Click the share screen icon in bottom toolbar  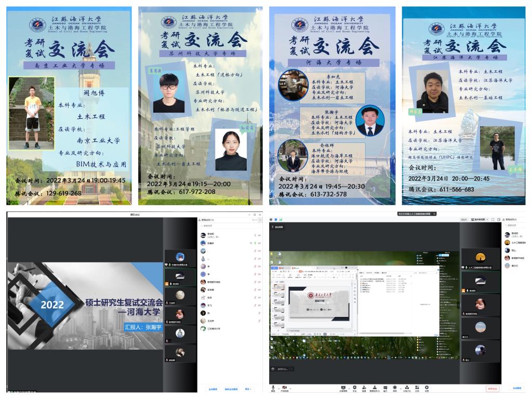(343, 387)
